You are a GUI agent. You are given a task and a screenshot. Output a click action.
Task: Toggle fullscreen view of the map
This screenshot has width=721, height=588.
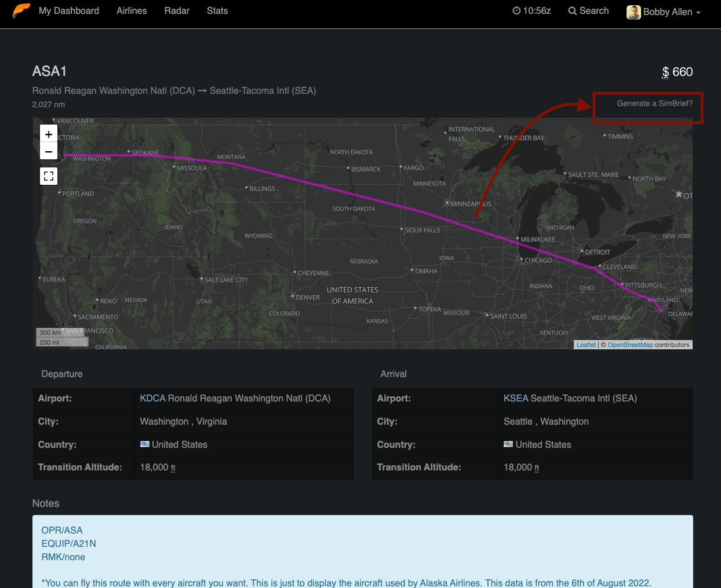tap(49, 176)
